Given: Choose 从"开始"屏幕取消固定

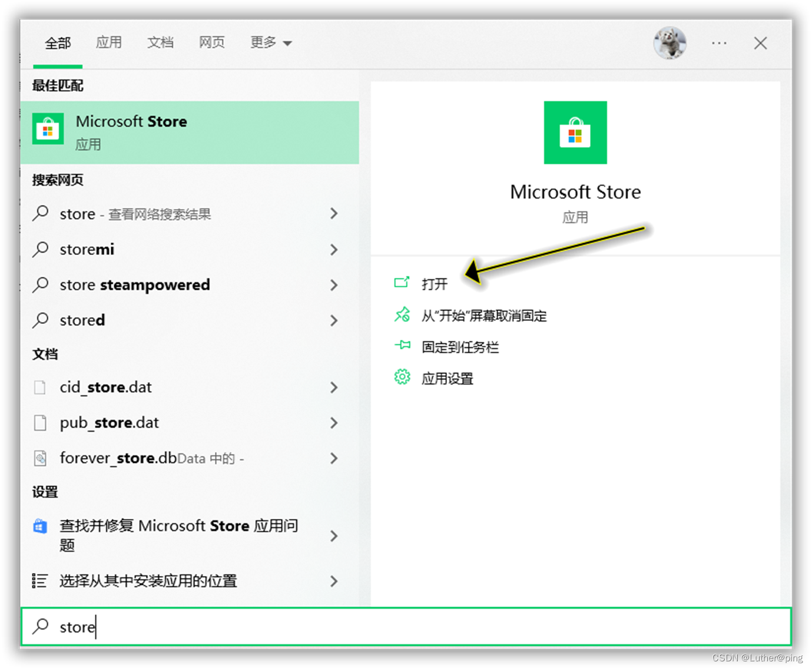Looking at the screenshot, I should point(484,316).
